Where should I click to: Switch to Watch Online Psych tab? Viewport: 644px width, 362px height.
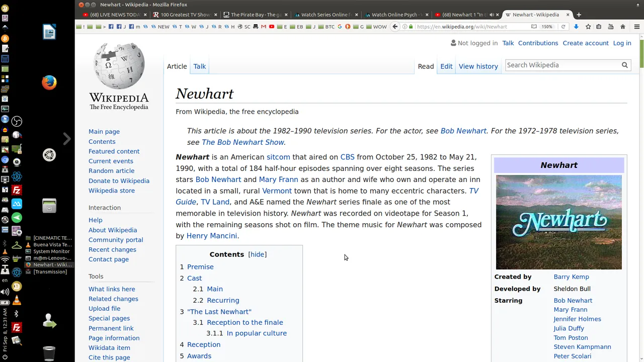[x=396, y=15]
